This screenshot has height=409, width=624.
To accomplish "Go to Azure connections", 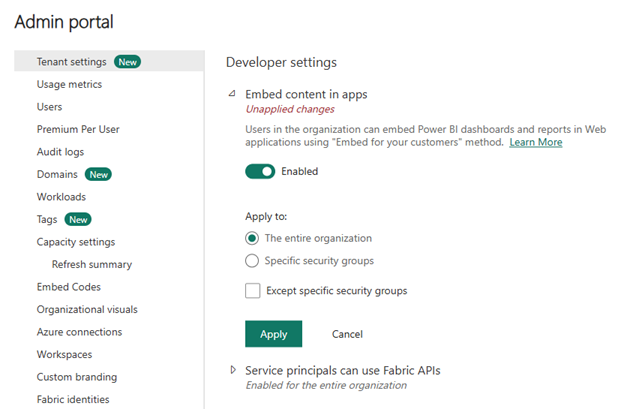I will coord(79,332).
